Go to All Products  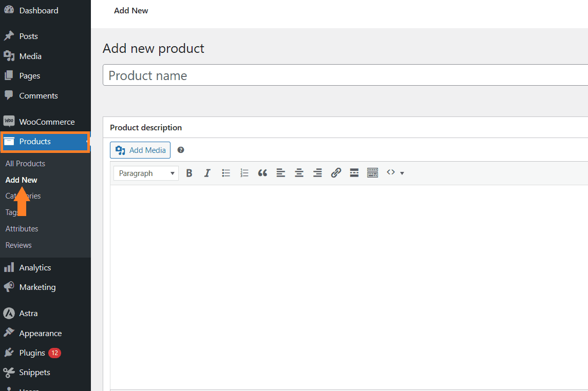click(25, 164)
